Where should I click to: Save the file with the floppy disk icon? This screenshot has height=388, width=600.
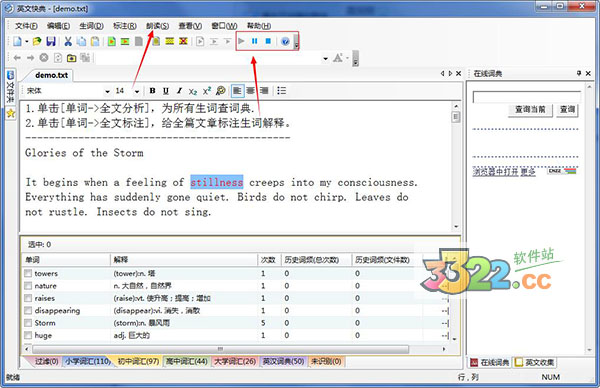pos(51,41)
